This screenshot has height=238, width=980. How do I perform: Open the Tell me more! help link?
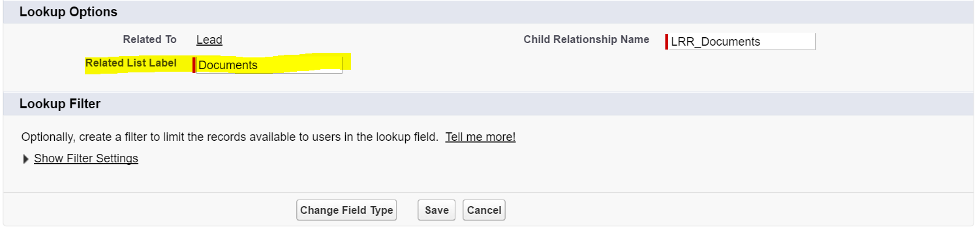pos(480,137)
